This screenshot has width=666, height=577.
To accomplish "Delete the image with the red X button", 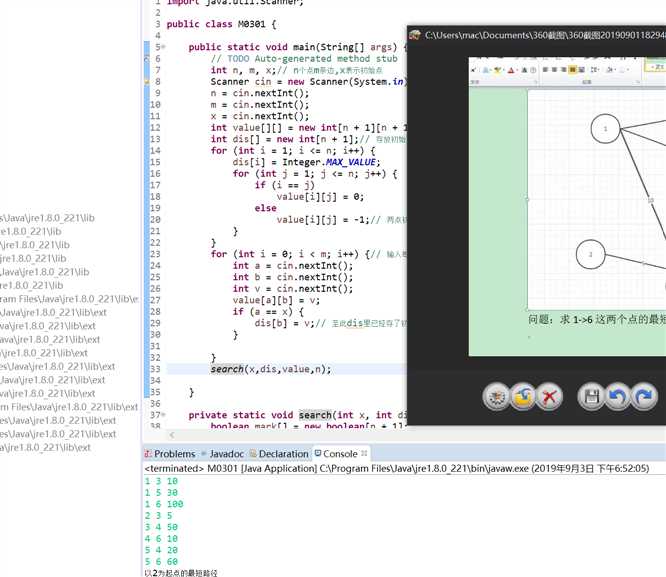I will tap(549, 396).
